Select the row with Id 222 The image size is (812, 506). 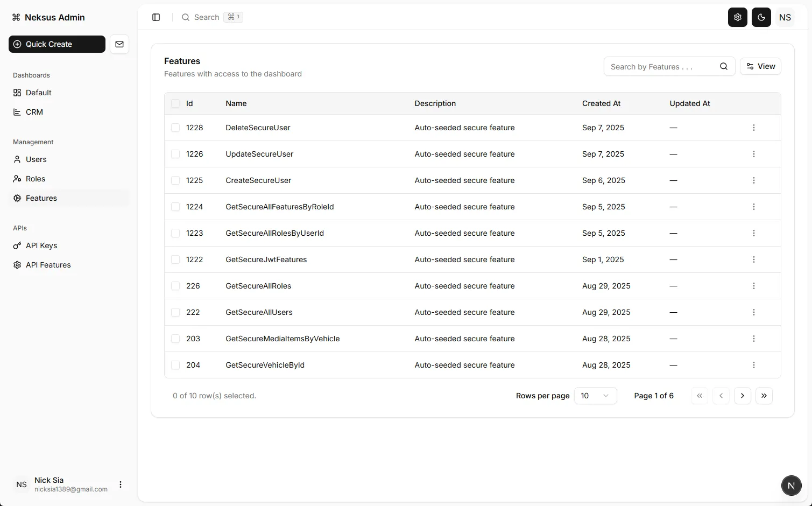click(175, 312)
